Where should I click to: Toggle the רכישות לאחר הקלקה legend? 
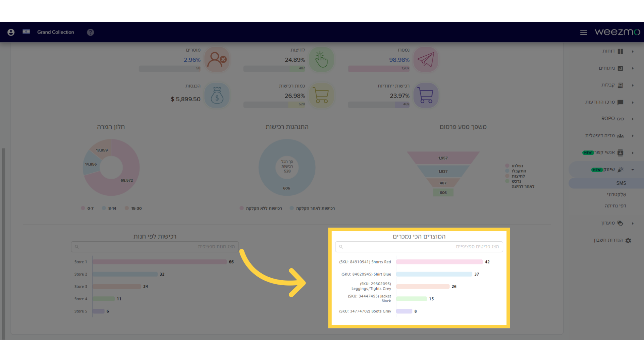pyautogui.click(x=312, y=208)
